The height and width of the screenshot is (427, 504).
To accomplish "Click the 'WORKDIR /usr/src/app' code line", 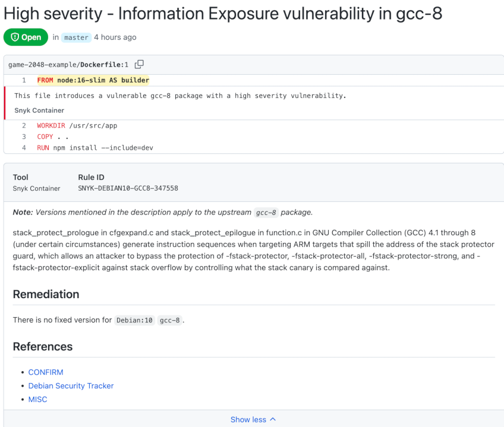I will click(77, 126).
